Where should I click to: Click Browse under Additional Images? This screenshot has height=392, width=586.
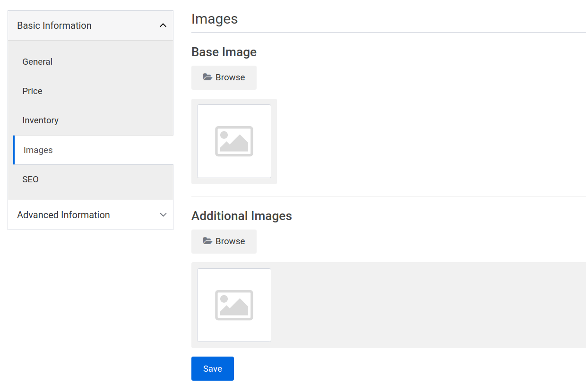(224, 241)
